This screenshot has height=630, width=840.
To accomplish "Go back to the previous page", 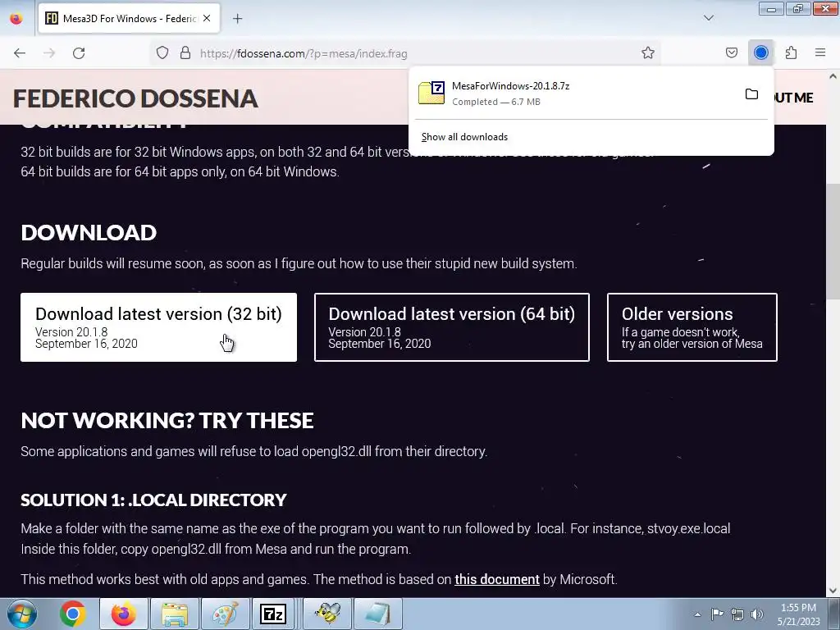I will coord(20,53).
